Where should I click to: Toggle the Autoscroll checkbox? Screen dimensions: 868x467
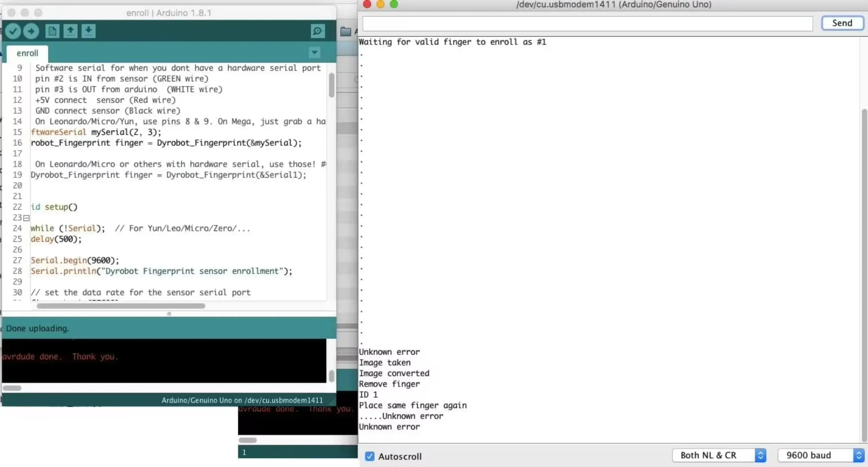click(x=370, y=456)
